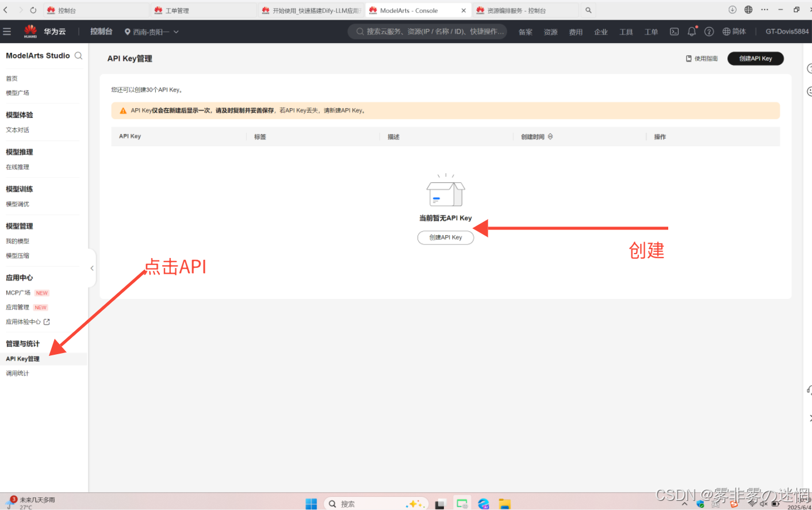Screen dimensions: 812x510
Task: Open File Explorer from taskbar
Action: [x=504, y=504]
